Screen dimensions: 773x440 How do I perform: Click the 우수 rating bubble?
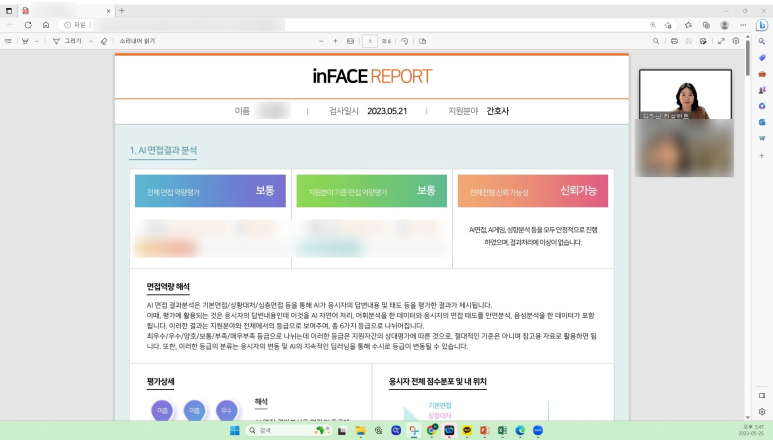(x=226, y=410)
